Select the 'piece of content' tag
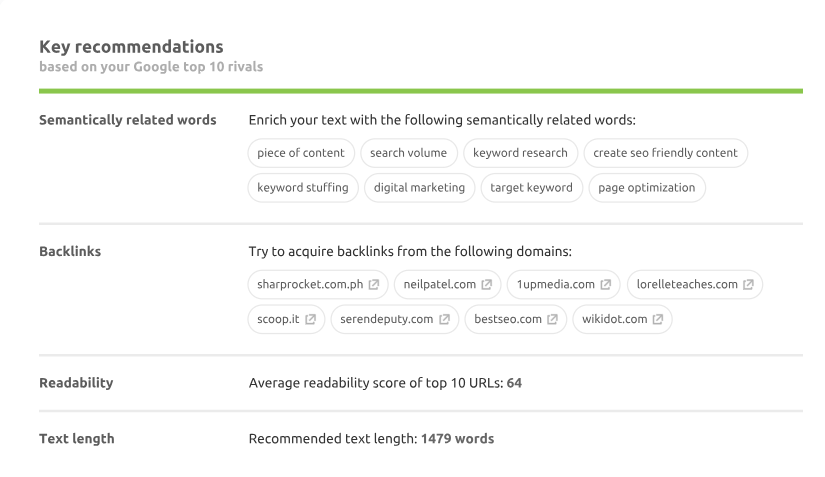The image size is (825, 477). pos(300,153)
